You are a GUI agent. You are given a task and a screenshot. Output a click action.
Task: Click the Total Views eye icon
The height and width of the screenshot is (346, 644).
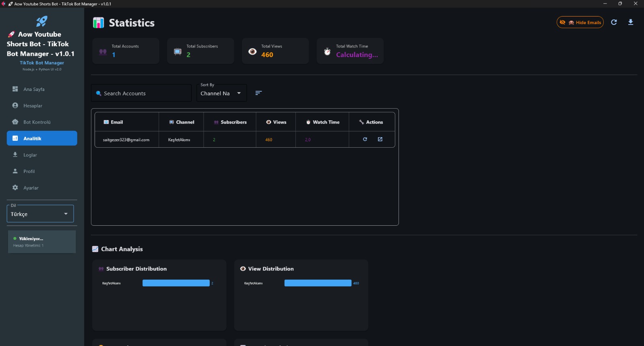click(x=252, y=51)
